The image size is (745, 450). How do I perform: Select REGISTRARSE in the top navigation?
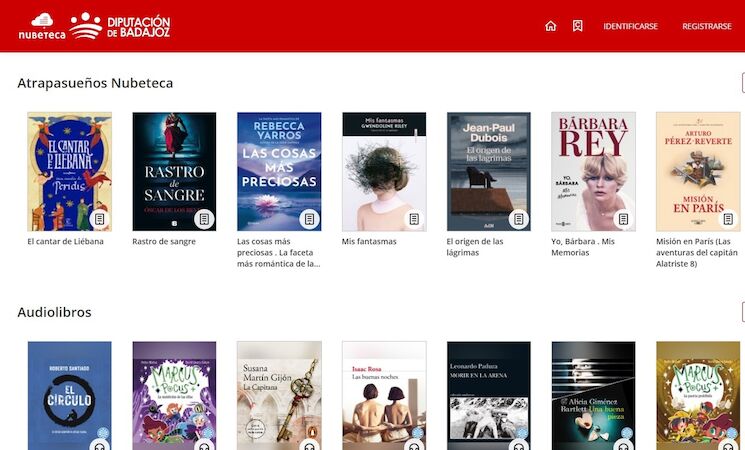pyautogui.click(x=706, y=26)
